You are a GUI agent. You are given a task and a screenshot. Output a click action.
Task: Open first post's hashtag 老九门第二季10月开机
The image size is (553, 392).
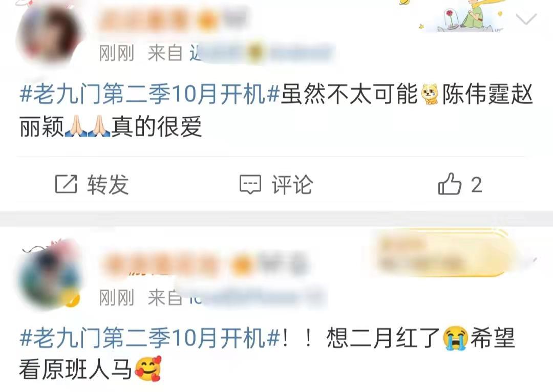(150, 95)
